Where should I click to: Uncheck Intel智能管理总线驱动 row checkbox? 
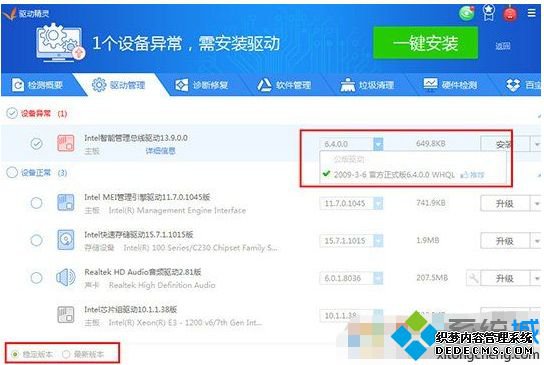coord(36,143)
